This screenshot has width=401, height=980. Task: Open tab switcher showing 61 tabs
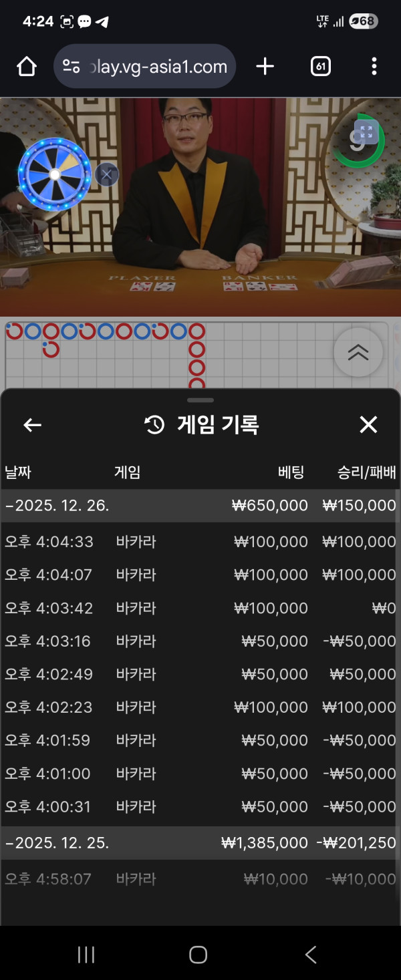[x=321, y=66]
